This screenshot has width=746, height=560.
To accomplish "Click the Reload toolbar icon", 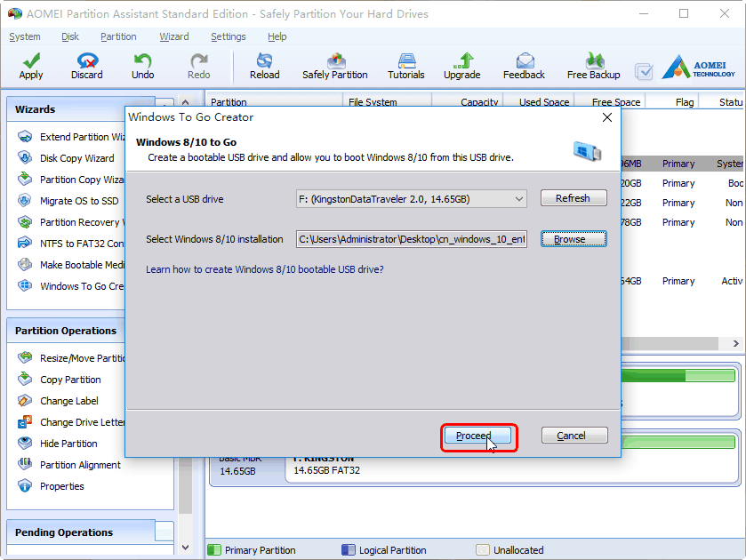I will (x=265, y=66).
